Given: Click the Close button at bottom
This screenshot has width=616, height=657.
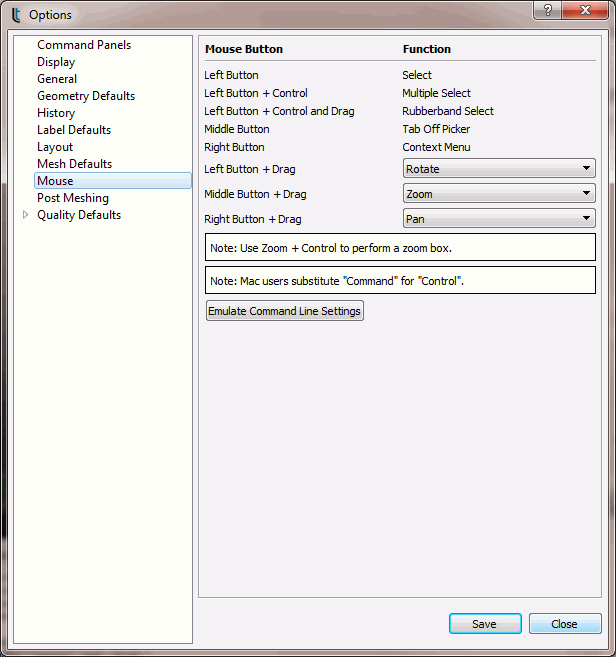Looking at the screenshot, I should [x=564, y=624].
